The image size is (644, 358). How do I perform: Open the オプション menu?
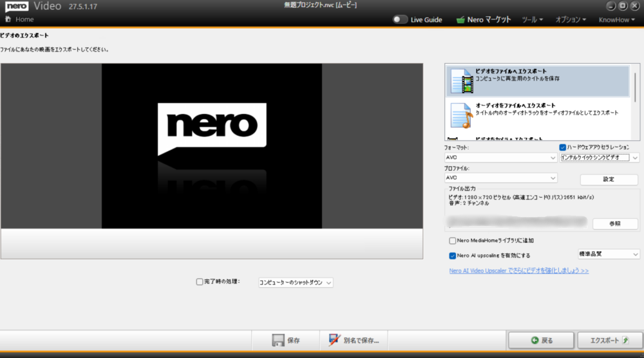coord(571,20)
